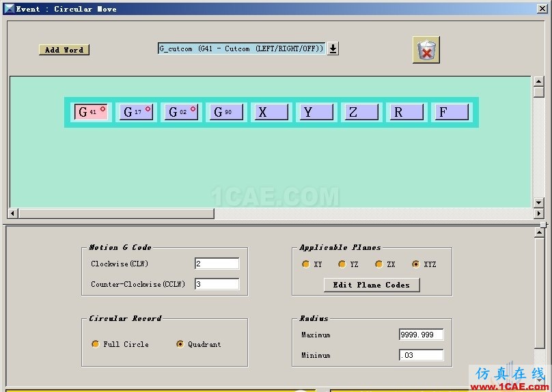This screenshot has height=392, width=552.
Task: Click the Radius Minimum input field
Action: point(422,355)
